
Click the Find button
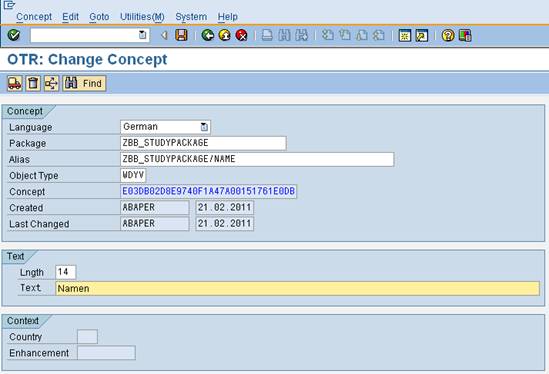tap(84, 83)
